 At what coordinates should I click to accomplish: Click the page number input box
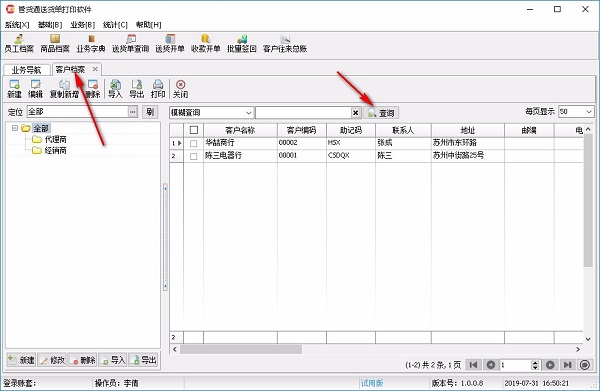coord(515,365)
